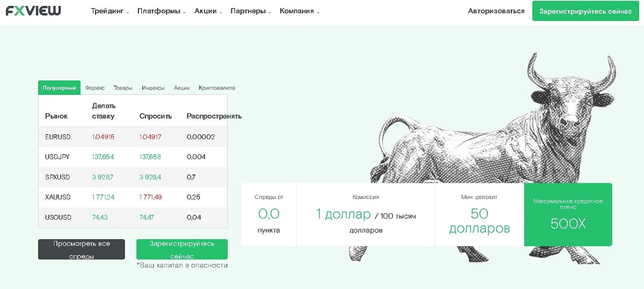
Task: Select the Акции tab above the table
Action: tap(182, 88)
